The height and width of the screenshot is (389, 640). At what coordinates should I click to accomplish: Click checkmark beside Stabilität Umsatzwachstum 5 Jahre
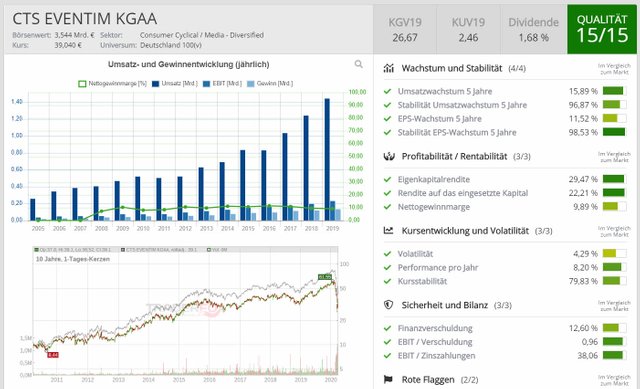click(387, 105)
